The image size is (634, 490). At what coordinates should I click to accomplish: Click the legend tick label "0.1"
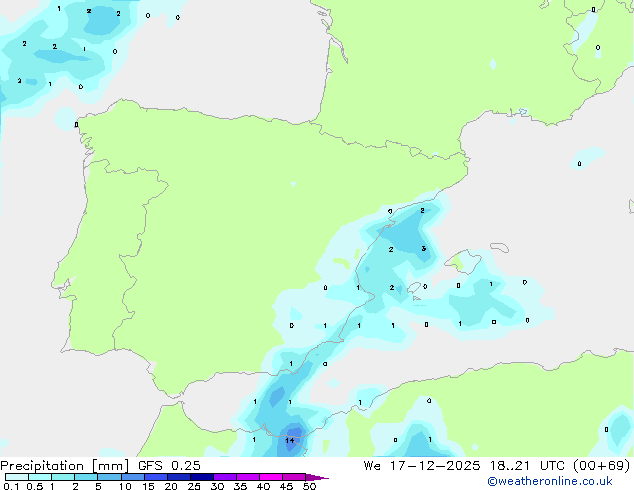point(11,486)
